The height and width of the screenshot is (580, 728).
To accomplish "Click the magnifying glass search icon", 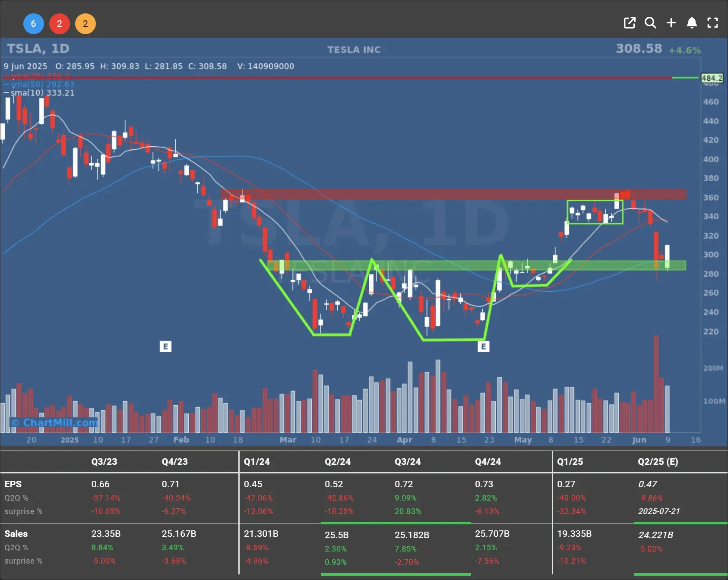I will click(x=650, y=23).
